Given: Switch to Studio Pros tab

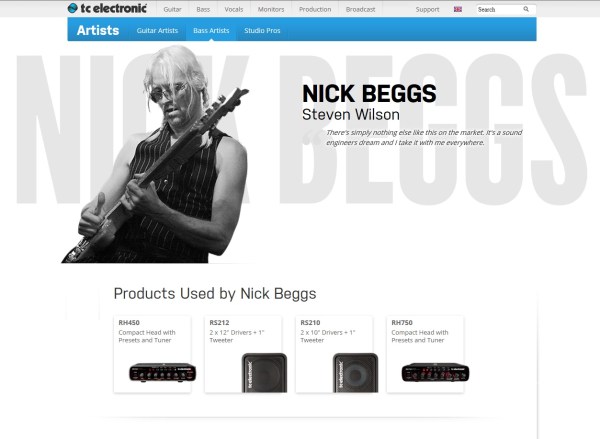Looking at the screenshot, I should click(262, 30).
